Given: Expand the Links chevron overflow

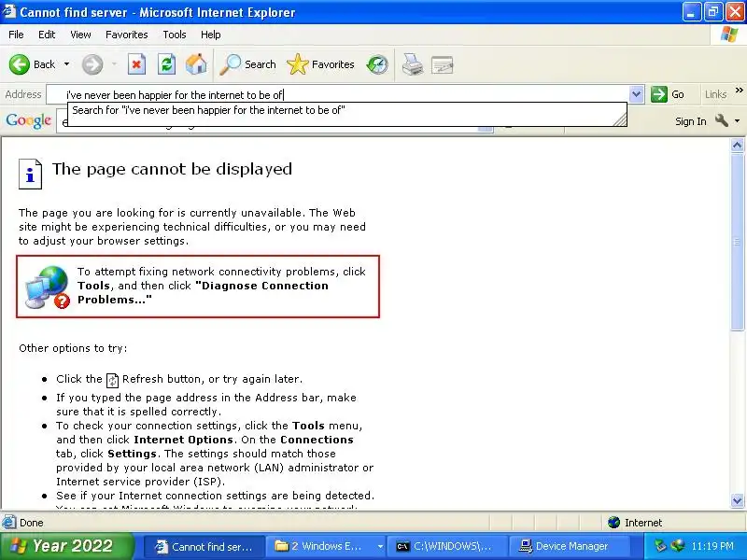Looking at the screenshot, I should coord(739,90).
